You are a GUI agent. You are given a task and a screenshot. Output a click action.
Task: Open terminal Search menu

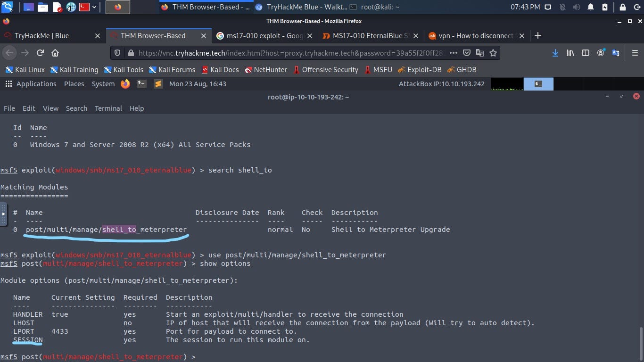pyautogui.click(x=76, y=108)
